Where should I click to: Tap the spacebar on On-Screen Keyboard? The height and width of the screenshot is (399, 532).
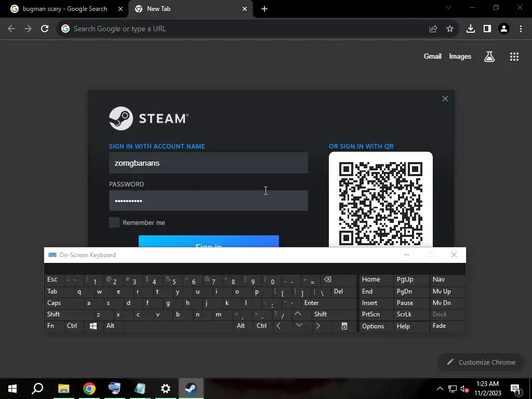[x=179, y=326]
